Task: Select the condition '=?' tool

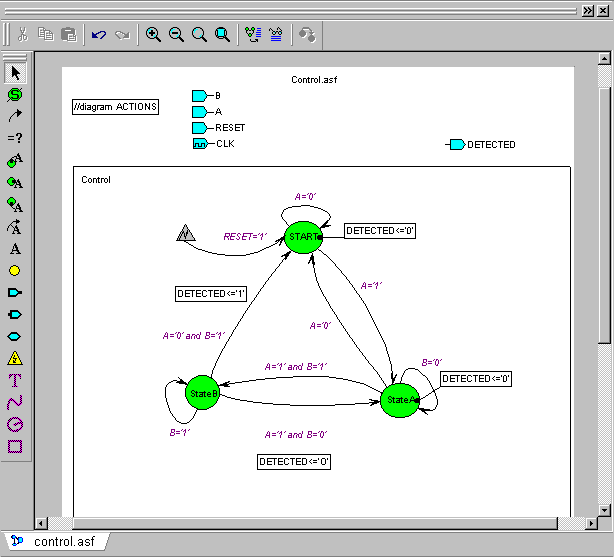Action: (15, 138)
